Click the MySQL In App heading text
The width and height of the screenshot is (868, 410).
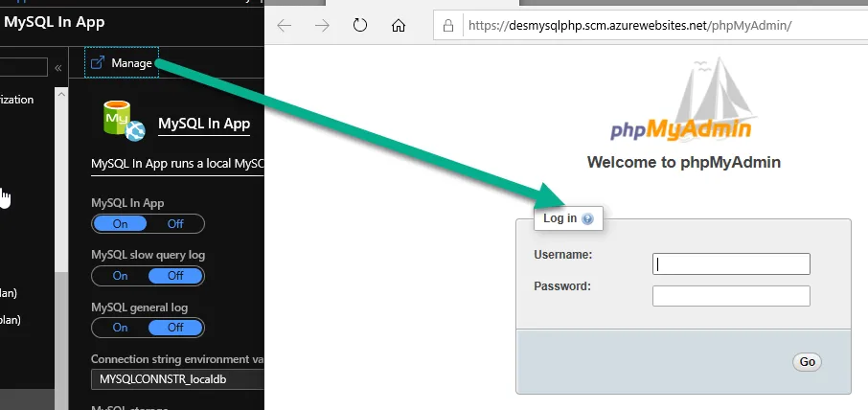[204, 124]
